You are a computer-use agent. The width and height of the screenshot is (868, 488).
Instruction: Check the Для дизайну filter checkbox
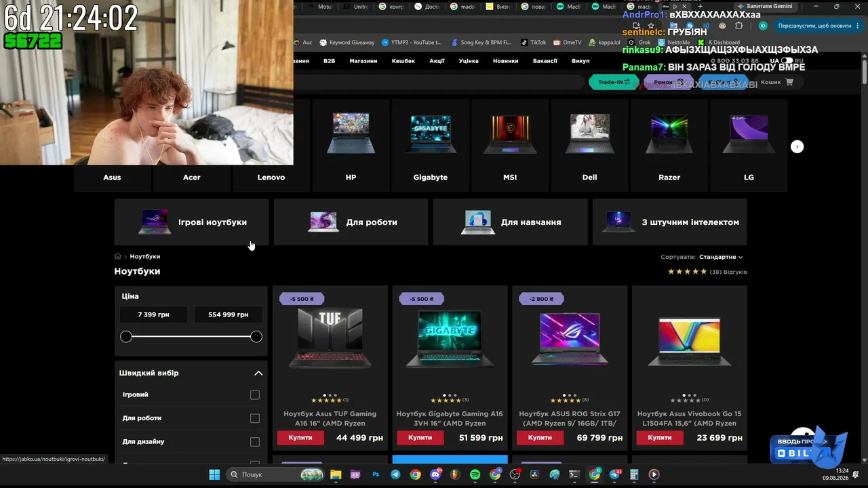click(x=255, y=442)
